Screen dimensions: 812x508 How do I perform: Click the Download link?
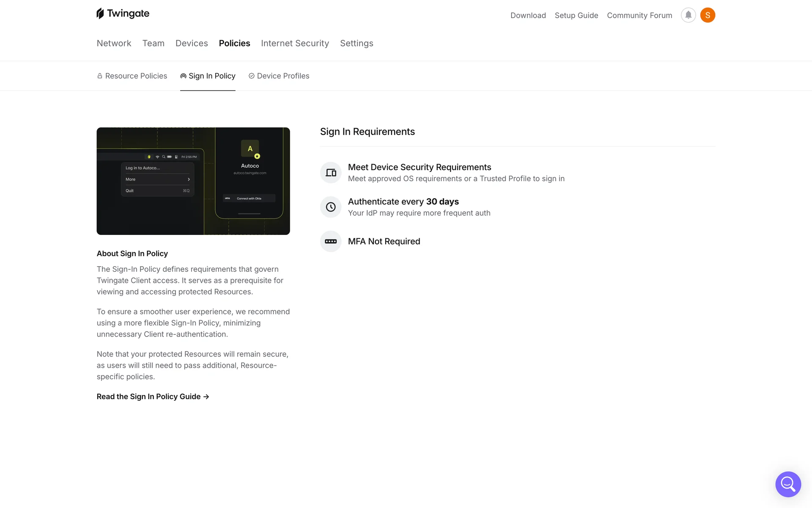tap(528, 15)
